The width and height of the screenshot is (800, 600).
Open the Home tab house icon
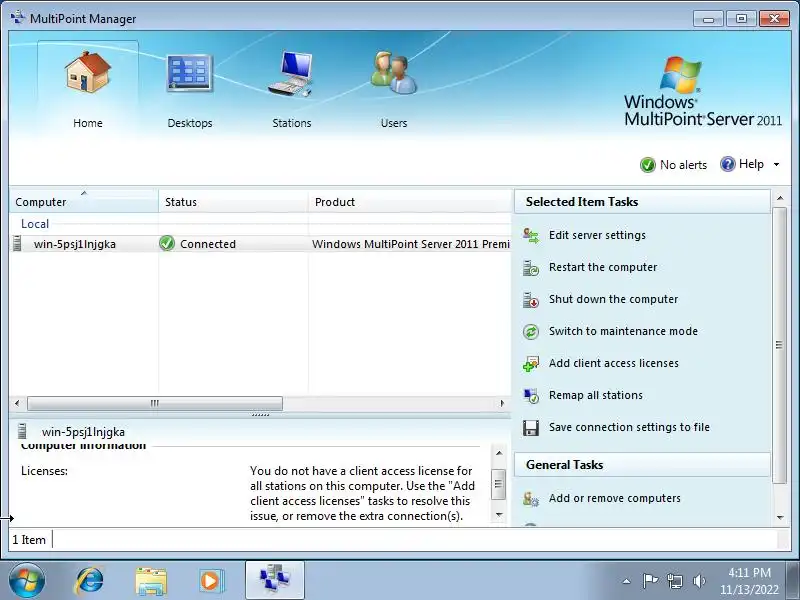click(88, 71)
